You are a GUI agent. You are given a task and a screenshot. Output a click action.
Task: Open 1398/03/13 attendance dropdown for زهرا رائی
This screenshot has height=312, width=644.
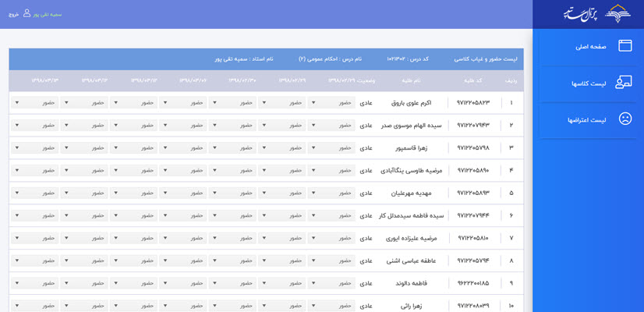[35, 307]
